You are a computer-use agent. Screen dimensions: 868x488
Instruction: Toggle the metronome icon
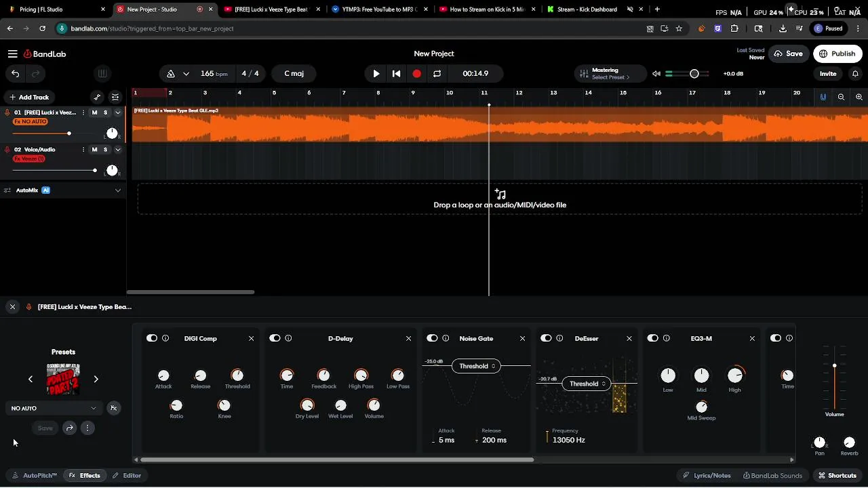tap(171, 73)
